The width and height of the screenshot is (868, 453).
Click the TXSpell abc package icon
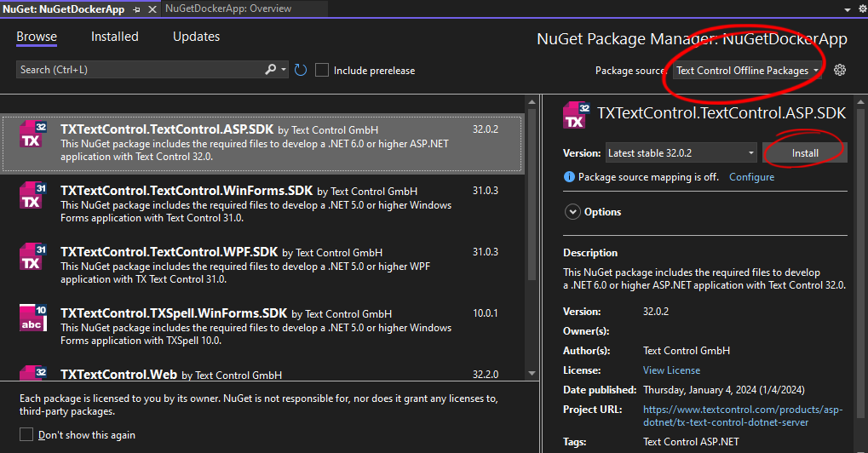tap(33, 318)
